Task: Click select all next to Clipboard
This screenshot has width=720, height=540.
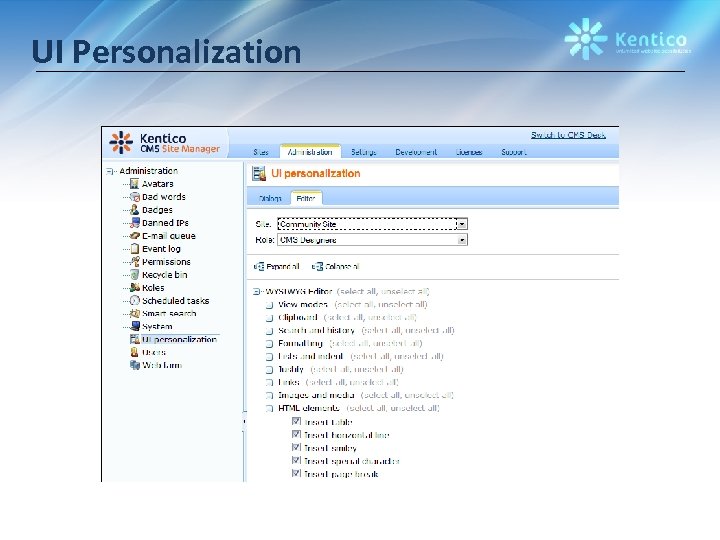Action: pos(345,317)
